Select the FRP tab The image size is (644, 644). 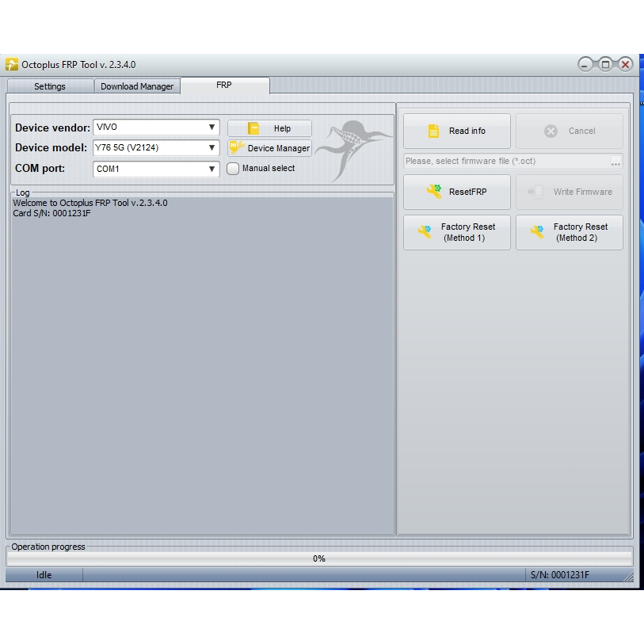pyautogui.click(x=224, y=85)
